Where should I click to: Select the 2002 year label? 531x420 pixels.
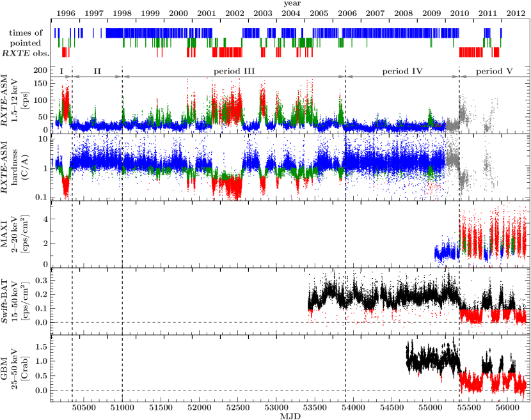pyautogui.click(x=235, y=13)
